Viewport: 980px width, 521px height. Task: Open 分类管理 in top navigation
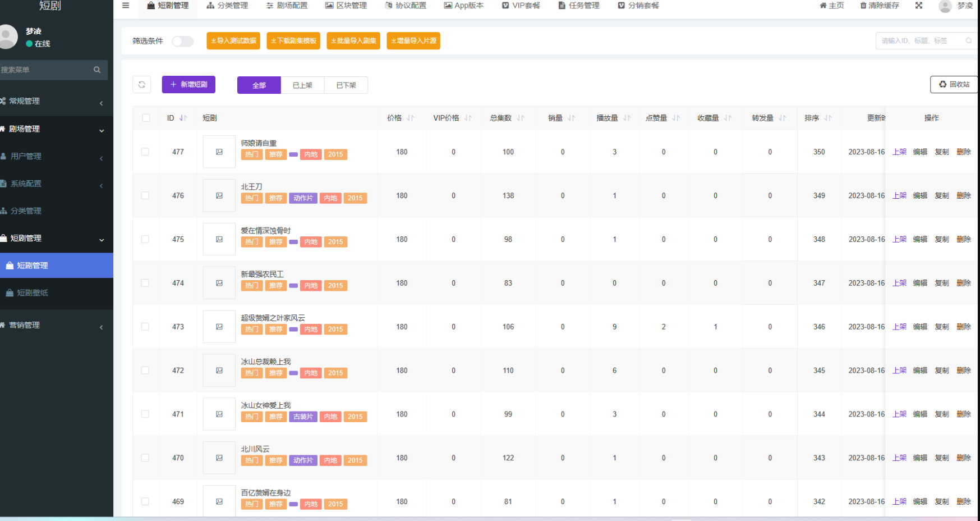[x=227, y=6]
